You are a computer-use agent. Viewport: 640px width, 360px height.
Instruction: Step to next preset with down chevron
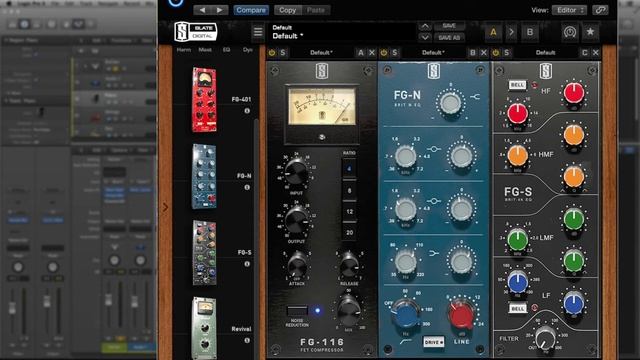pos(425,37)
